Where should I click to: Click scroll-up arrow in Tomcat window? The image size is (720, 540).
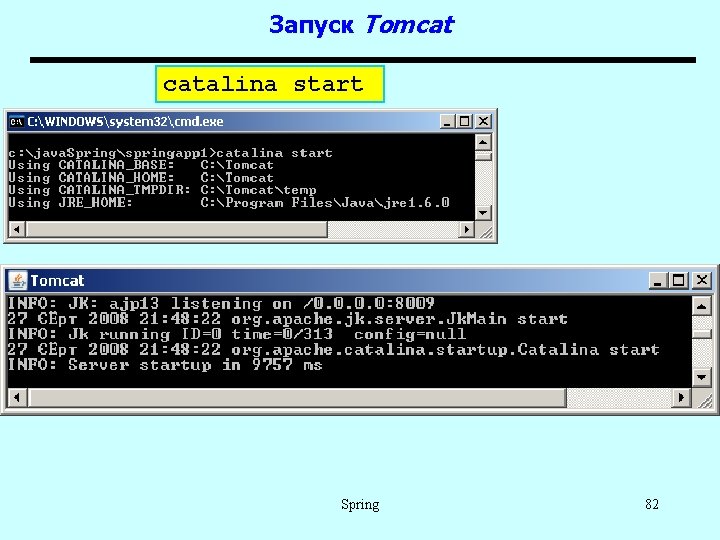click(x=701, y=306)
